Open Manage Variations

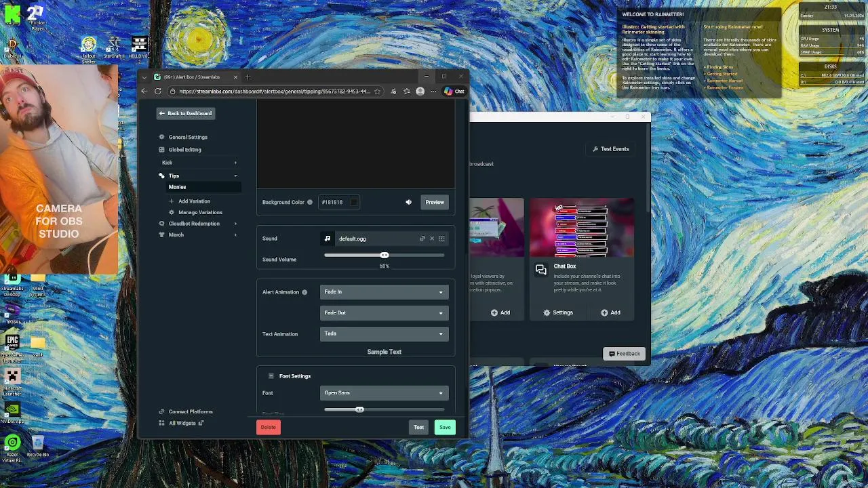200,212
